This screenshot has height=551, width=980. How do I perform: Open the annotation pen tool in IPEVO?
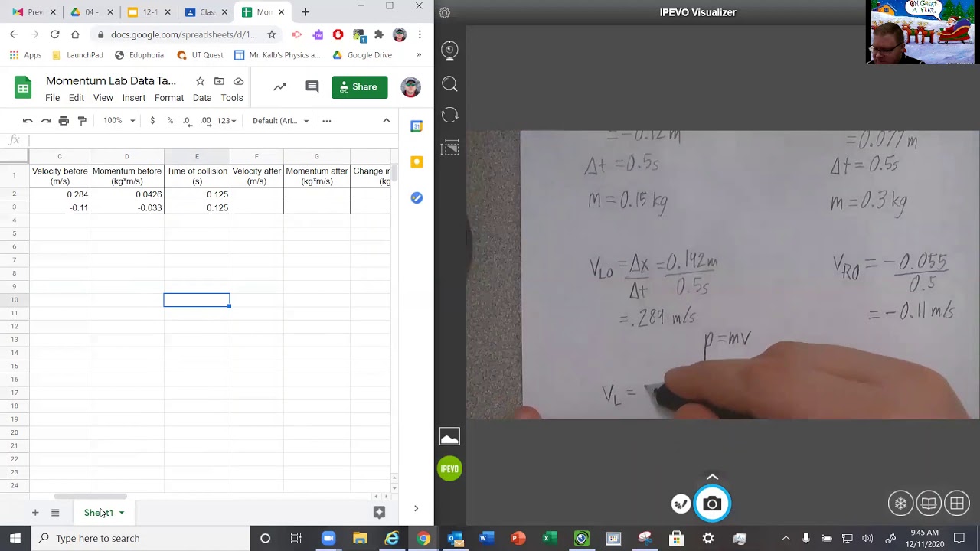(x=680, y=504)
